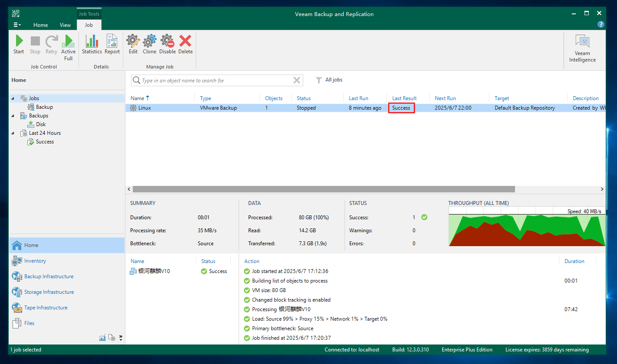Open Veeam Intelligence
The width and height of the screenshot is (617, 364).
click(x=582, y=49)
